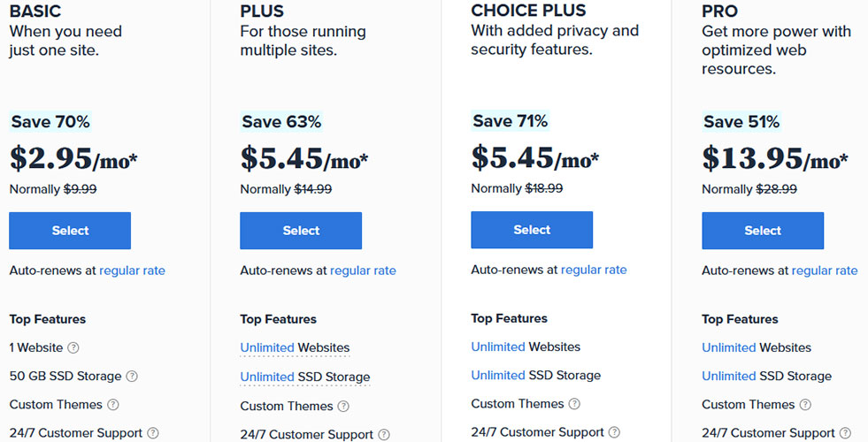View regular rate link under Choice Plus
The image size is (868, 442).
tap(594, 270)
